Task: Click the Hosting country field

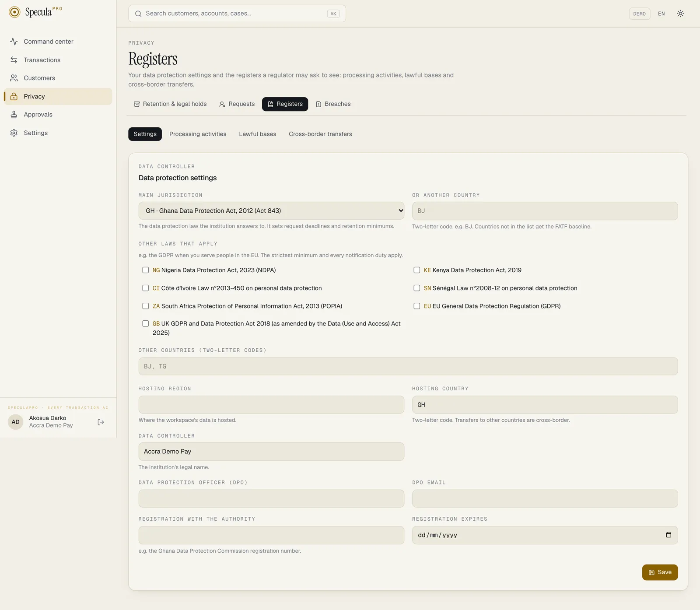Action: click(545, 405)
